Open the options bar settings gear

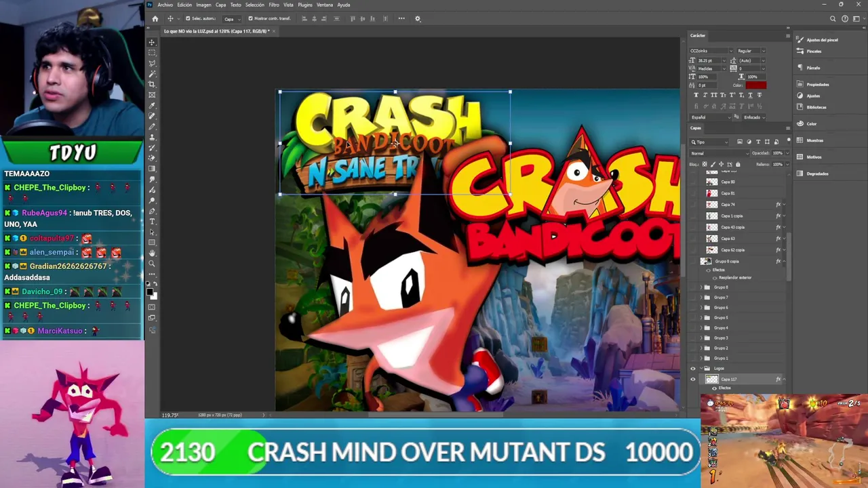(418, 18)
